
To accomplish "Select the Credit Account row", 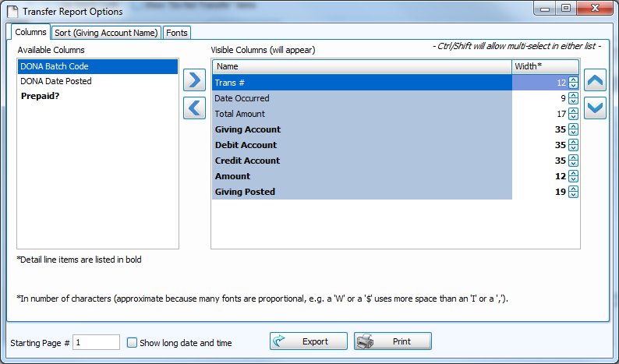I will click(x=246, y=161).
